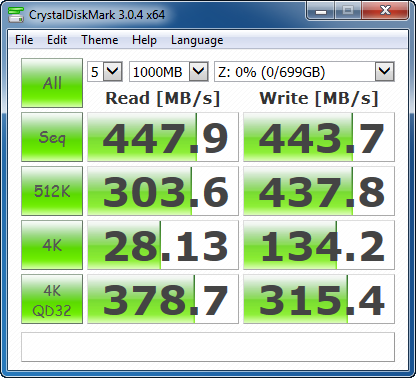Viewport: 416px width, 378px height.
Task: Click the Write [MB/s] column header
Action: pos(319,98)
